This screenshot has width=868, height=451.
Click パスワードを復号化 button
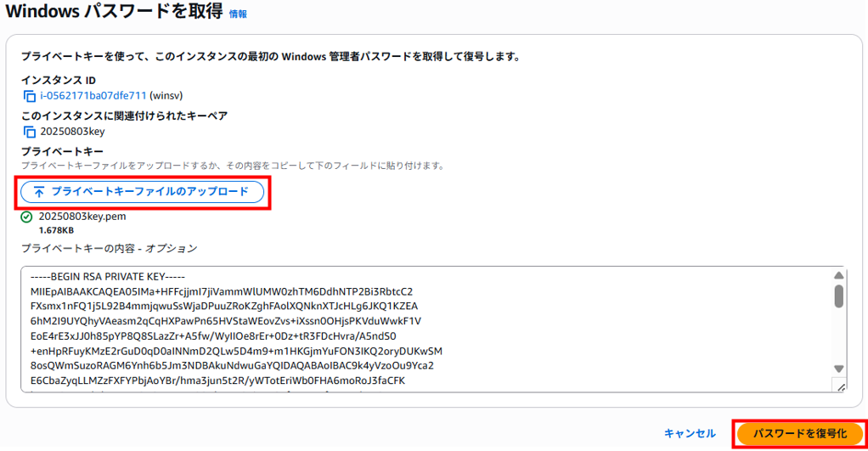click(x=800, y=434)
